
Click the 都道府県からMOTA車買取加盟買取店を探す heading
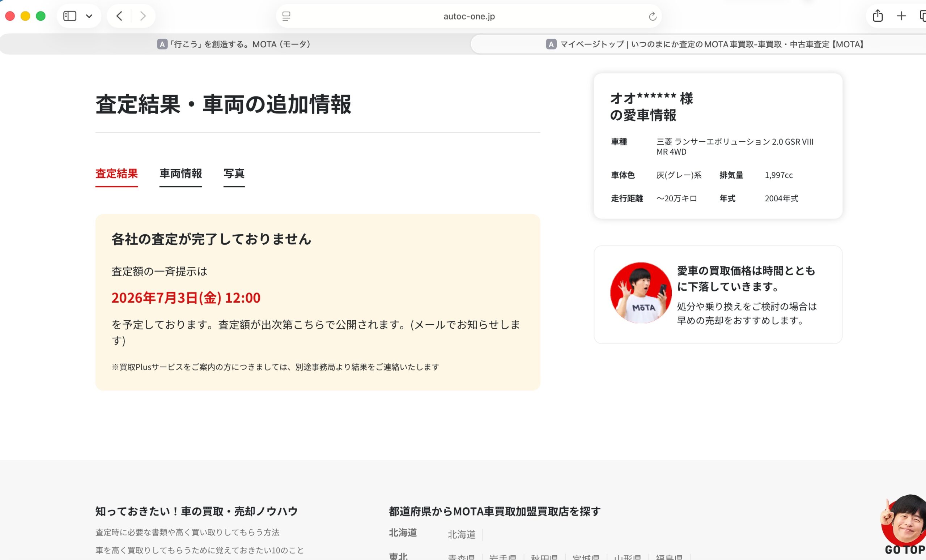click(494, 511)
